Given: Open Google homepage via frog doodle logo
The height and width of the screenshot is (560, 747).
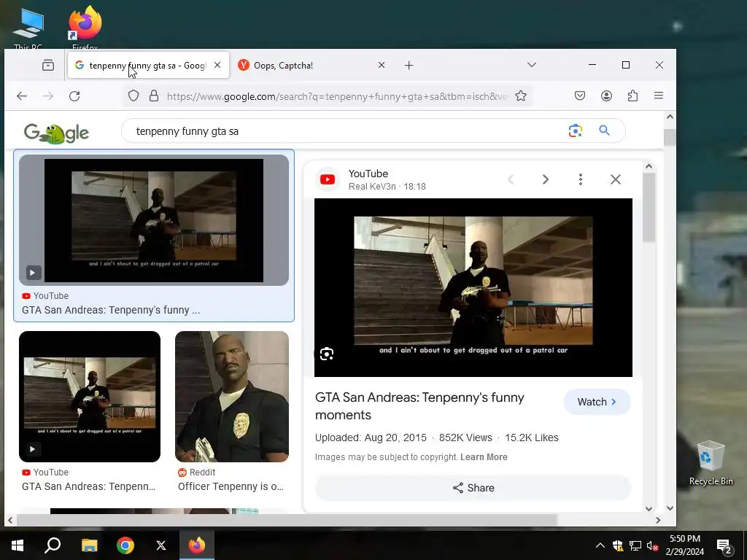Looking at the screenshot, I should [56, 133].
